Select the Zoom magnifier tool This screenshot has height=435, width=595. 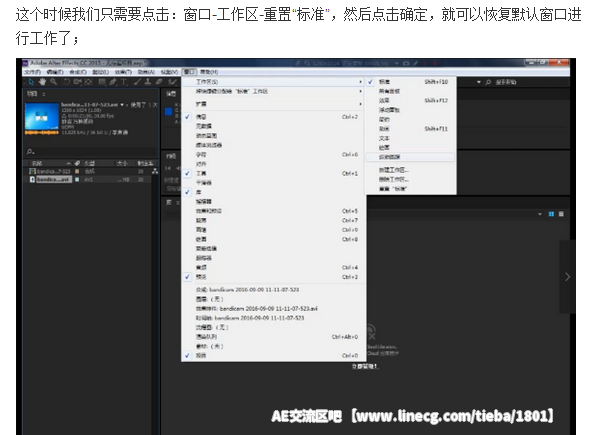pos(54,82)
